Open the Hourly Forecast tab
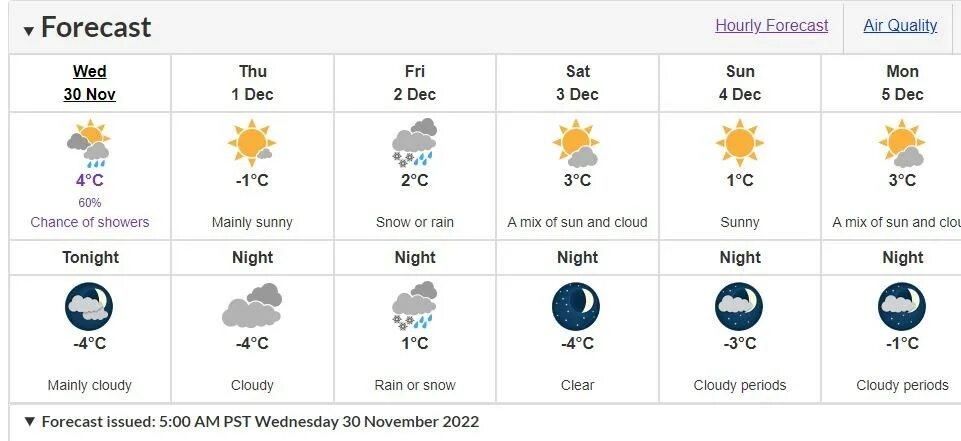This screenshot has width=961, height=441. tap(772, 26)
